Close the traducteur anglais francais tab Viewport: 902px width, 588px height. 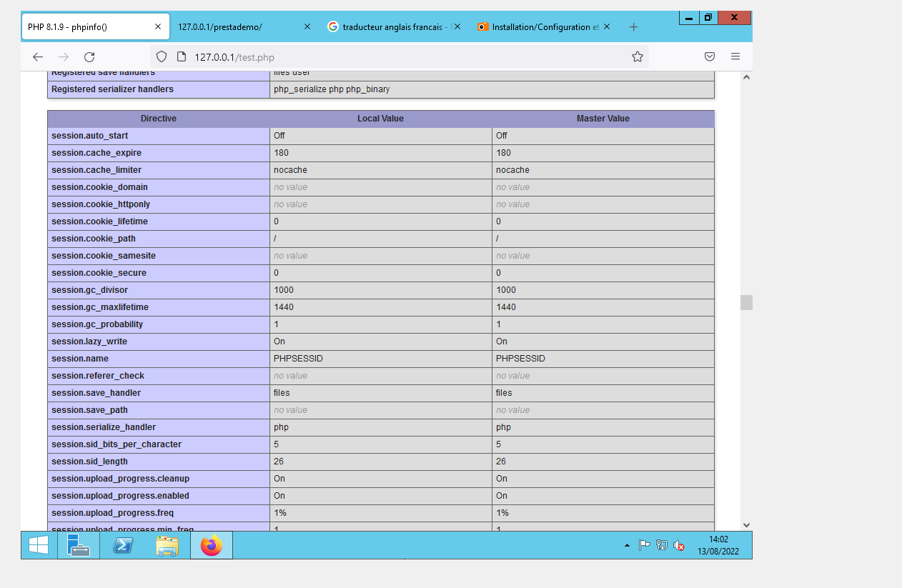(x=457, y=26)
